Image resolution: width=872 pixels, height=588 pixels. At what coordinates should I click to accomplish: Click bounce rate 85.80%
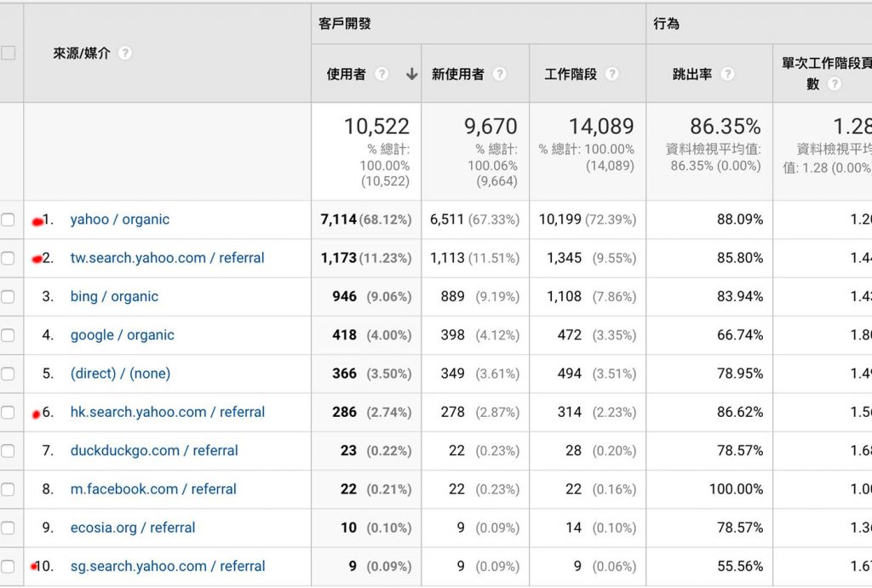[740, 258]
